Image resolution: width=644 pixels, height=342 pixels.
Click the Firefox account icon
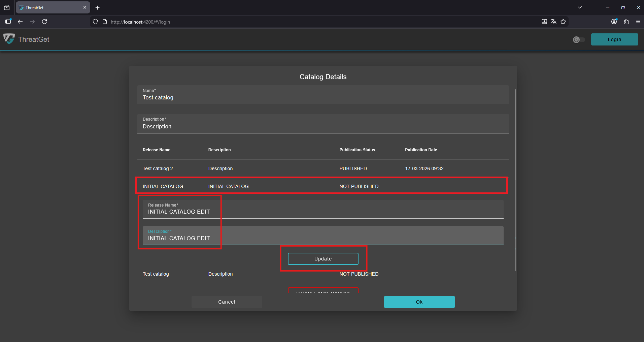click(x=614, y=22)
